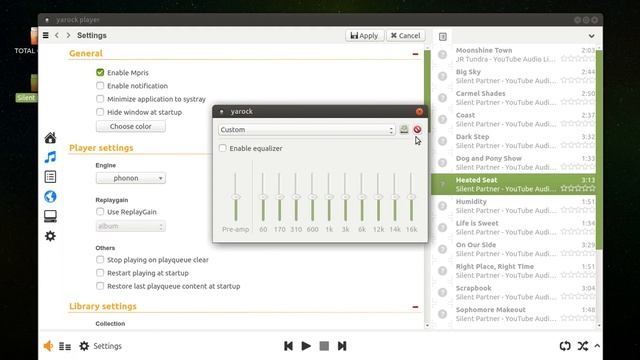
Task: Click the bottom bar Settings gear
Action: 84,346
